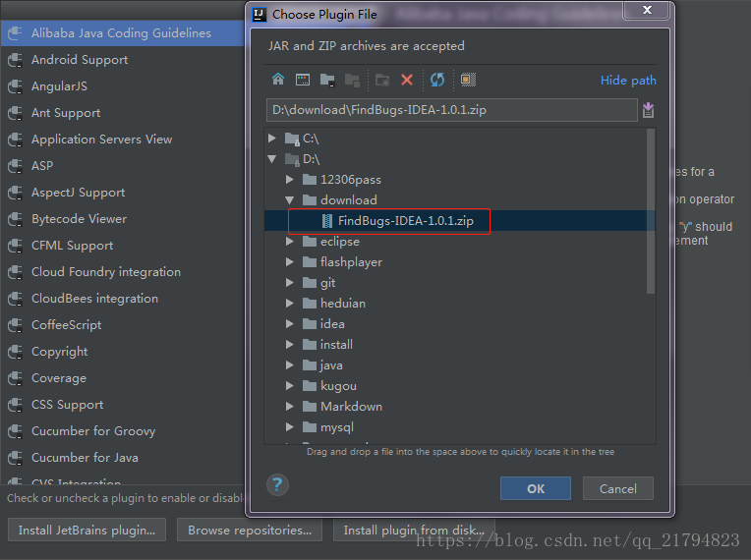
Task: Click the Ant Support plugin icon
Action: click(16, 113)
